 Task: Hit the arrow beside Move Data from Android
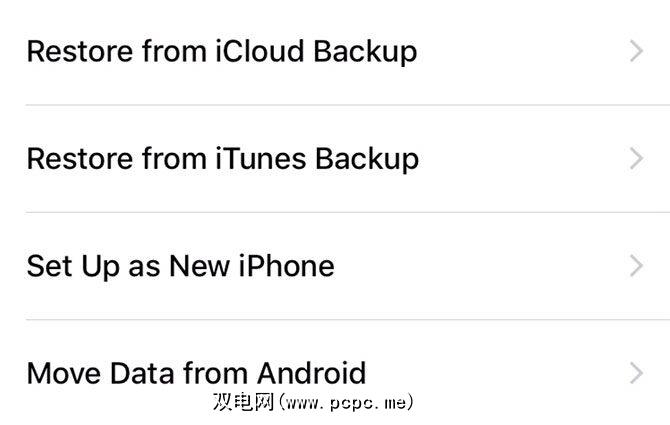coord(636,373)
